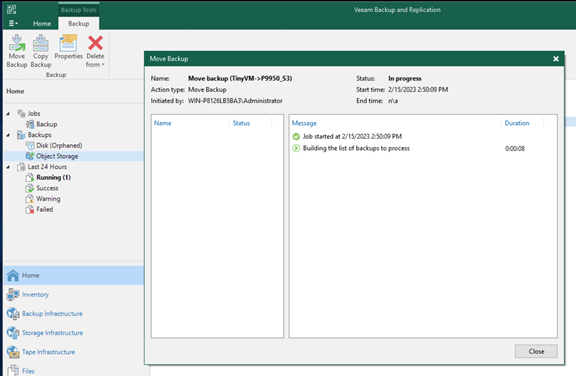Screen dimensions: 576x376
Task: Select the Backups tree item
Action: pos(40,135)
